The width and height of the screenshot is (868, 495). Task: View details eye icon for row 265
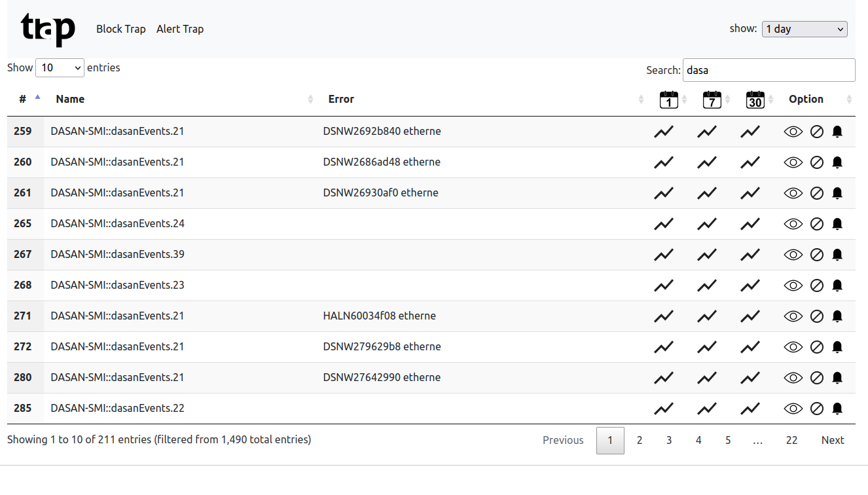[793, 224]
